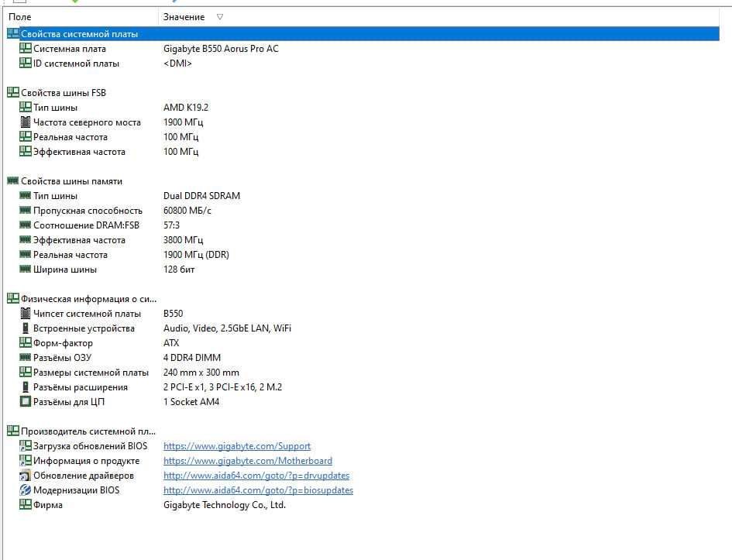Click the Соотношение DRAM:FSB memory icon
Screen dimensions: 732x560
coord(26,225)
